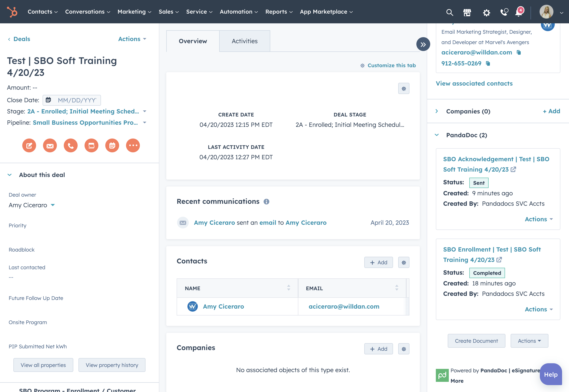
Task: Open the View associated contacts link
Action: [474, 83]
